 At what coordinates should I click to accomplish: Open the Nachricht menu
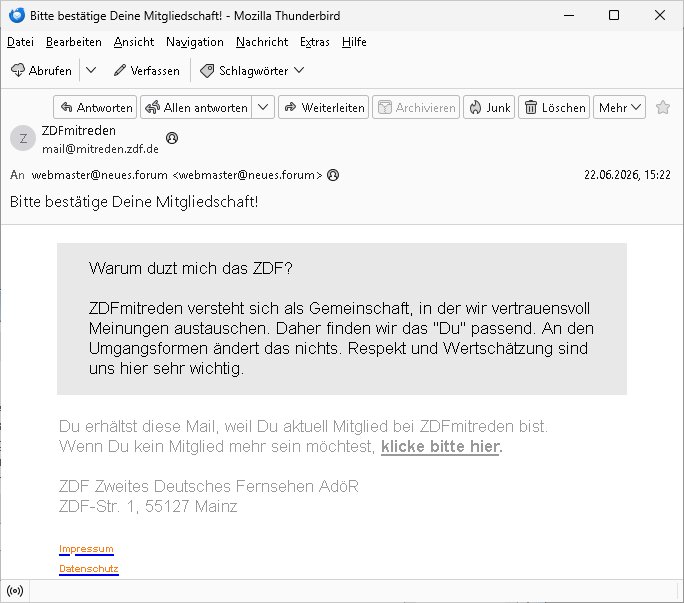coord(262,42)
